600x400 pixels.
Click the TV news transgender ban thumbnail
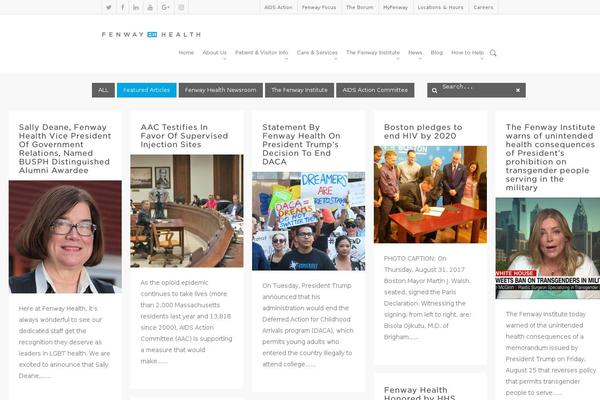pyautogui.click(x=548, y=248)
